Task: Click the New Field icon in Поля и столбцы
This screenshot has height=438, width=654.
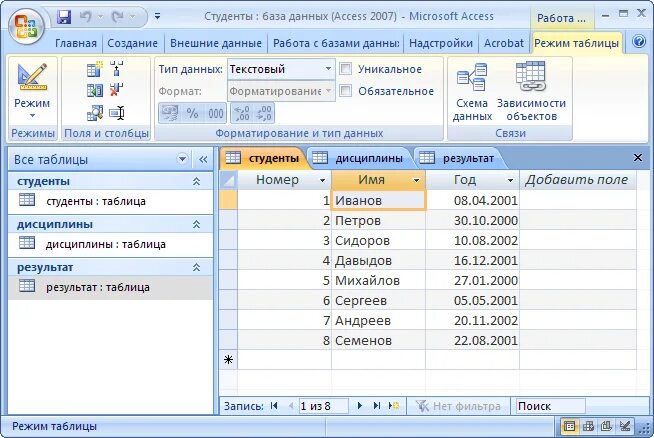Action: coord(95,69)
